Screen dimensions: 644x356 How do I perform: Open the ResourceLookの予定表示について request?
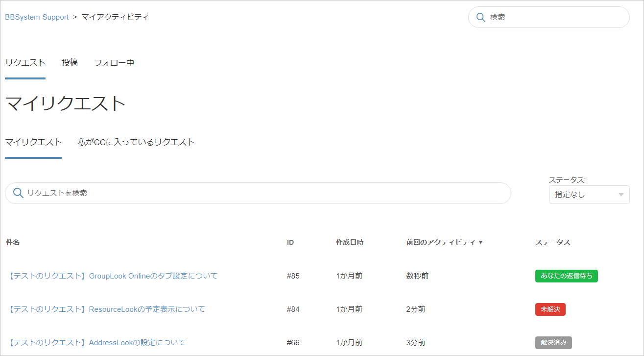click(106, 309)
